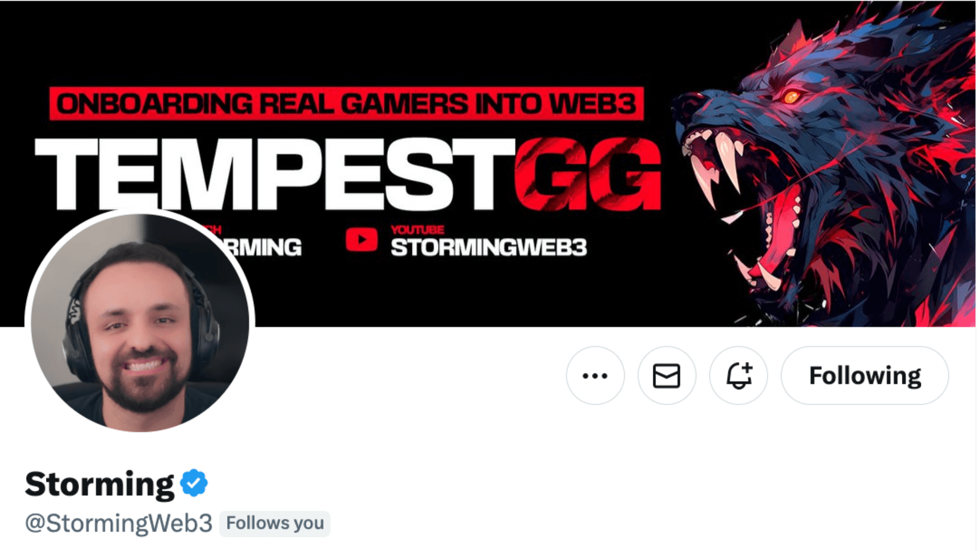
Task: Click the partially hidden RMING banner text
Action: (x=264, y=247)
